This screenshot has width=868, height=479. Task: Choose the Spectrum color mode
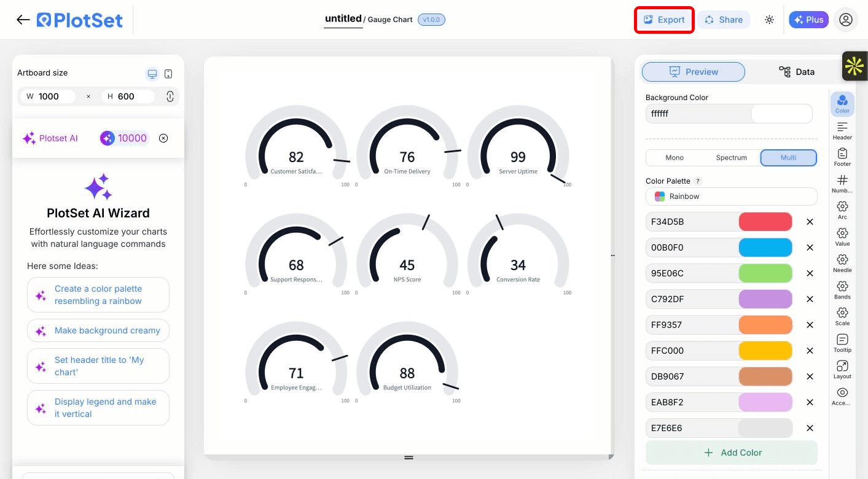click(x=731, y=158)
